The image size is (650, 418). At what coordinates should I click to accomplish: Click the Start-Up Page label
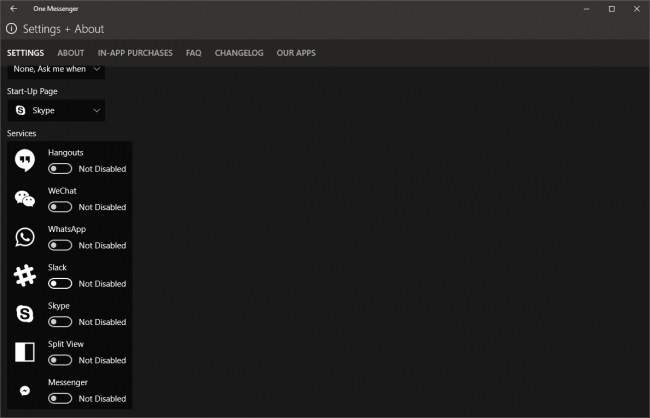32,91
